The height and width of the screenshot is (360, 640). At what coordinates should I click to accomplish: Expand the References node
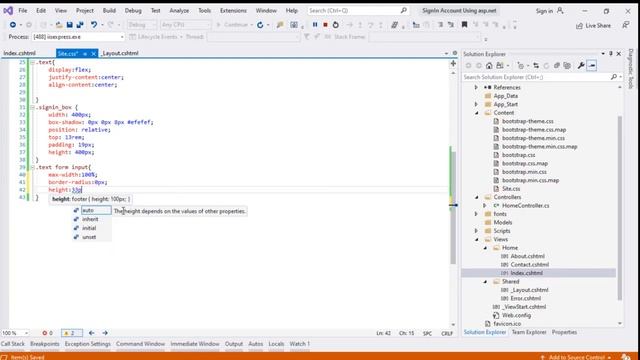click(x=476, y=87)
